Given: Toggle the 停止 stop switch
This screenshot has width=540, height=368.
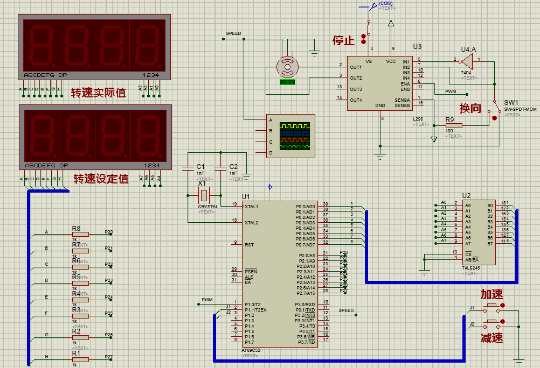Looking at the screenshot, I should (x=368, y=29).
